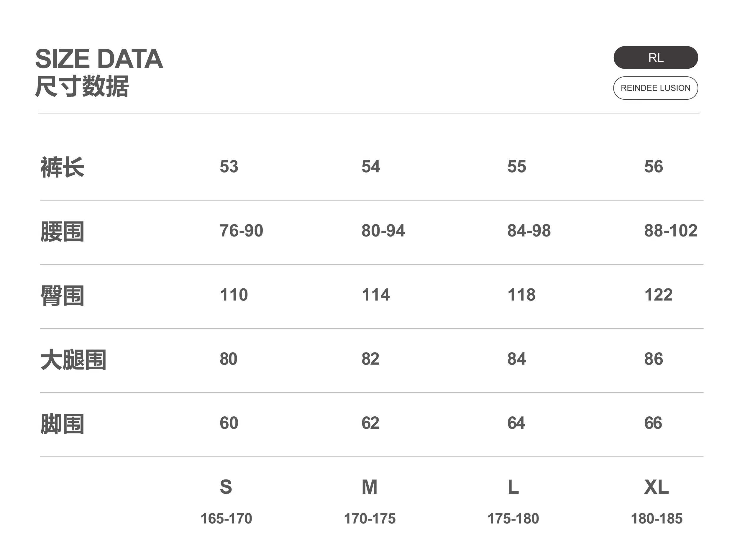
Task: Click the 165-170 height range
Action: [226, 518]
